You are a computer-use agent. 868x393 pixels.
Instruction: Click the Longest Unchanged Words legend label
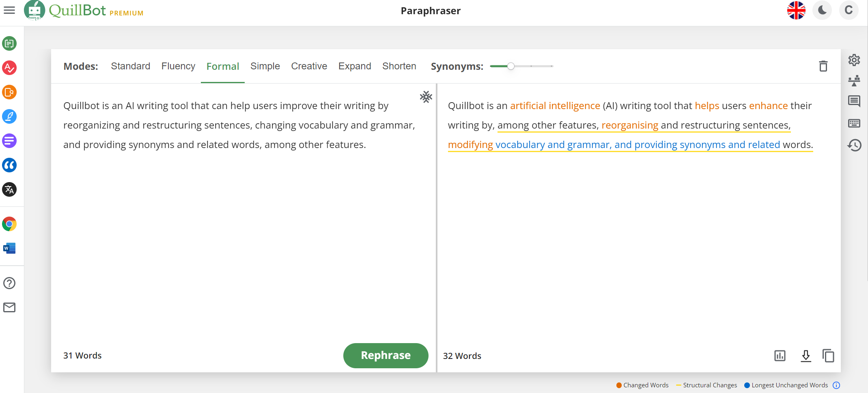(x=789, y=385)
